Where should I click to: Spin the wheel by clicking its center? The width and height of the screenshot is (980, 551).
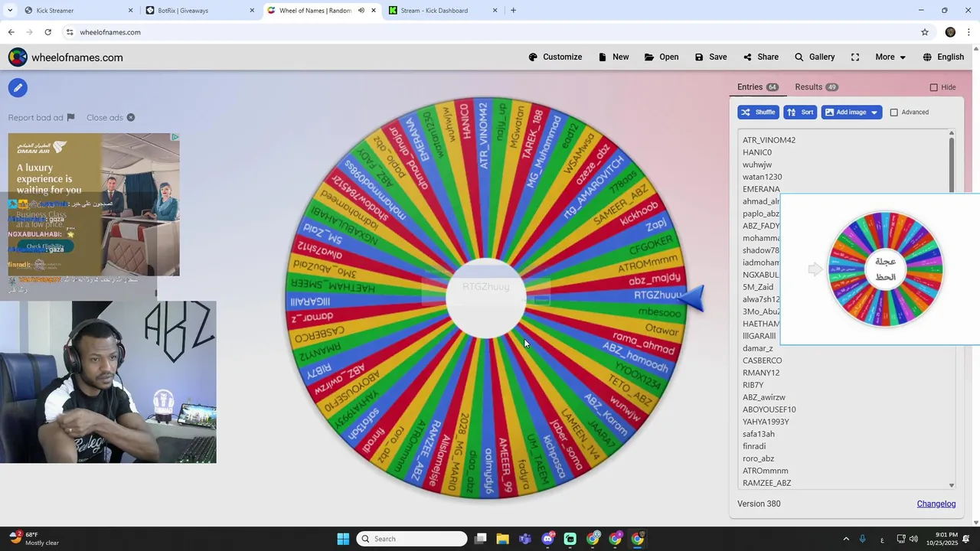pos(486,298)
